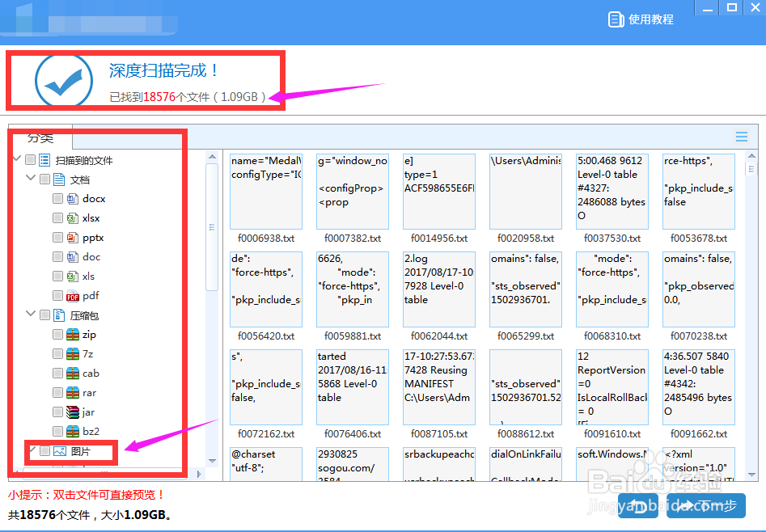The image size is (766, 532).
Task: Click the tree horizontal scroll-right arrow
Action: click(199, 474)
